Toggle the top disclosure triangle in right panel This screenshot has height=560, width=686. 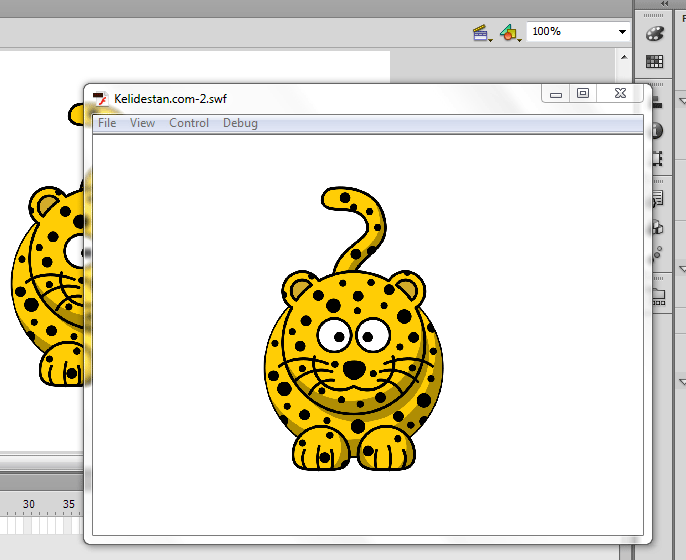[x=682, y=101]
